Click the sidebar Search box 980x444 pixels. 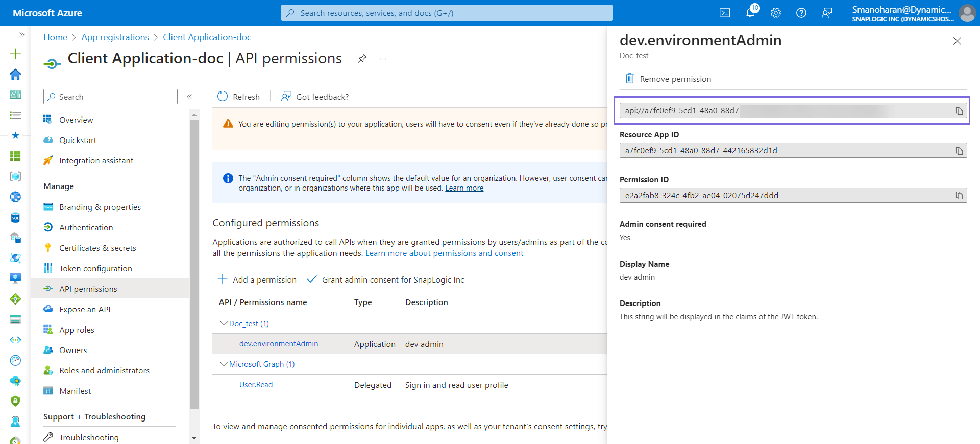(x=110, y=97)
